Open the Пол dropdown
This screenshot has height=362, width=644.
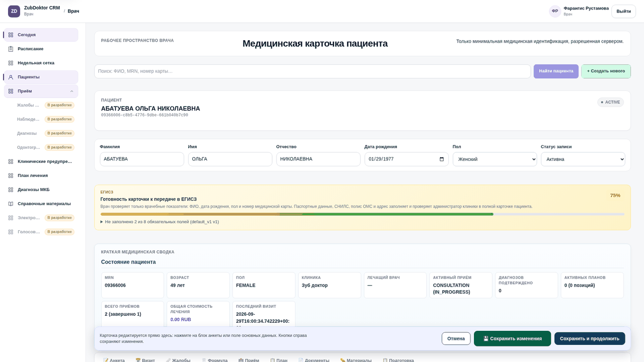495,159
